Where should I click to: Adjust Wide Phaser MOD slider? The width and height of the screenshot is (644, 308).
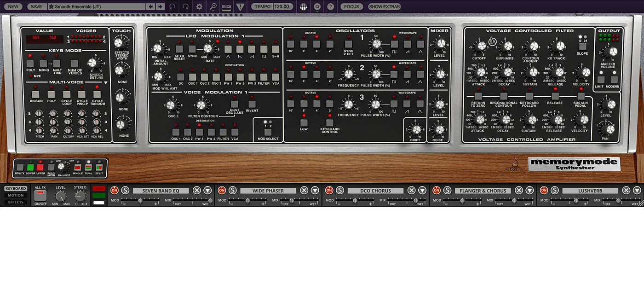pyautogui.click(x=247, y=200)
